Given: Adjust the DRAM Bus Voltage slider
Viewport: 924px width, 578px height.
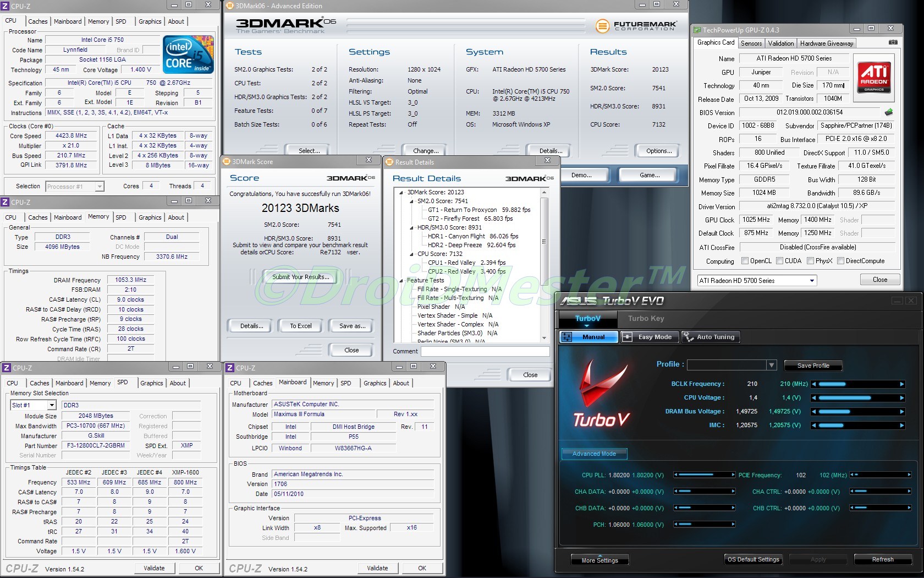Looking at the screenshot, I should point(857,411).
